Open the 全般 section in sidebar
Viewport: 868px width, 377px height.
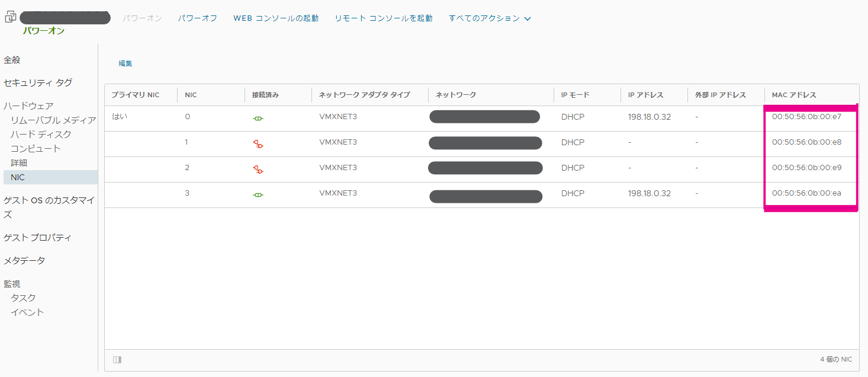coord(12,60)
